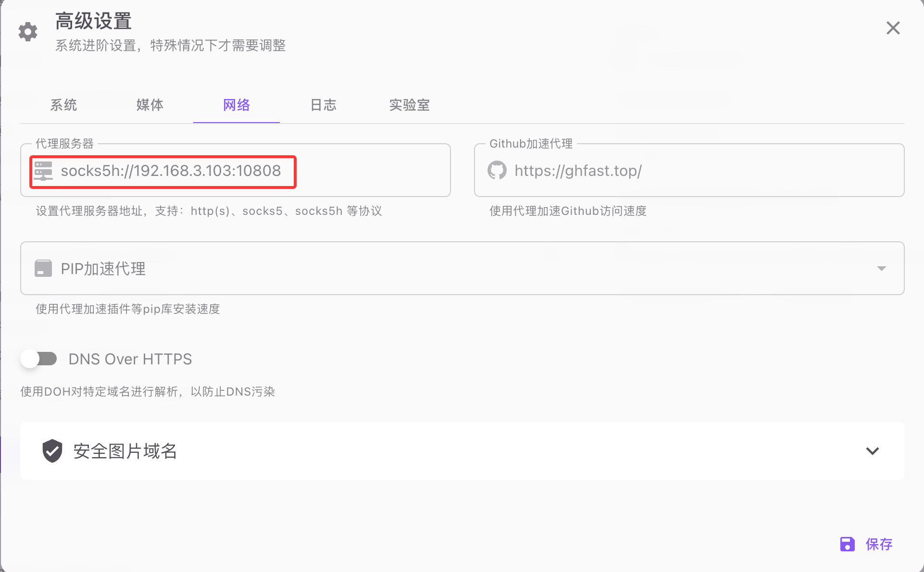Click the server icon in 代理服务器 field
The height and width of the screenshot is (572, 924).
pos(43,171)
